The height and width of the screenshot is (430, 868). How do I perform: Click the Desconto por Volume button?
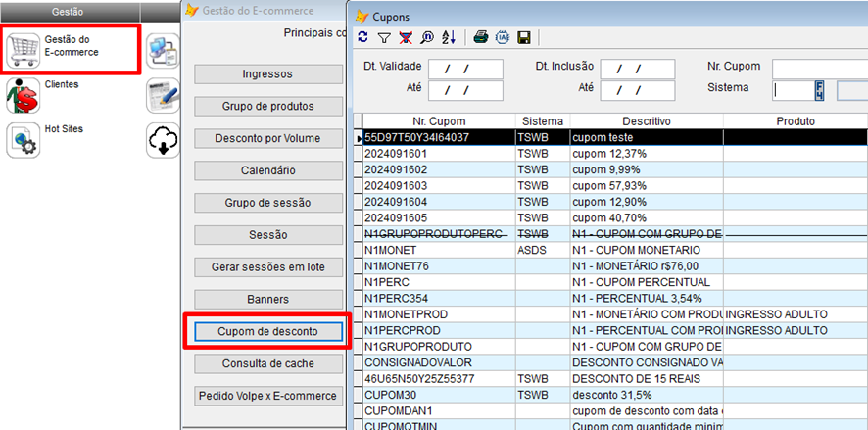(266, 138)
